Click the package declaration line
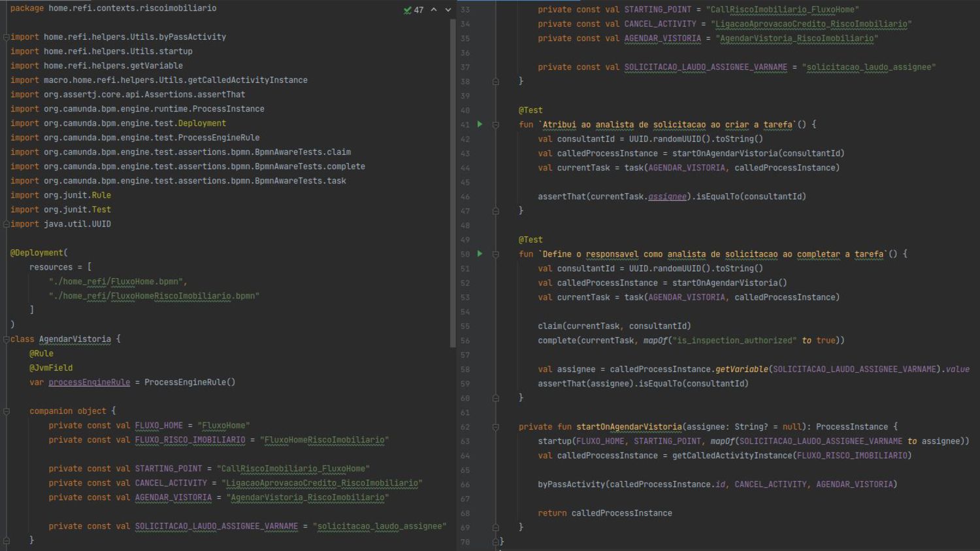Viewport: 980px width, 551px height. (113, 8)
